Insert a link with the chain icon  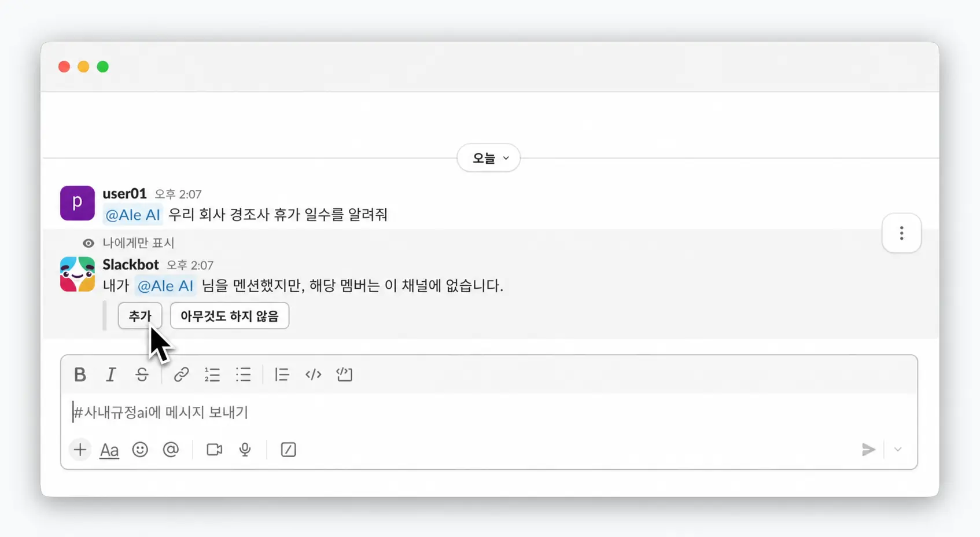[x=181, y=374]
